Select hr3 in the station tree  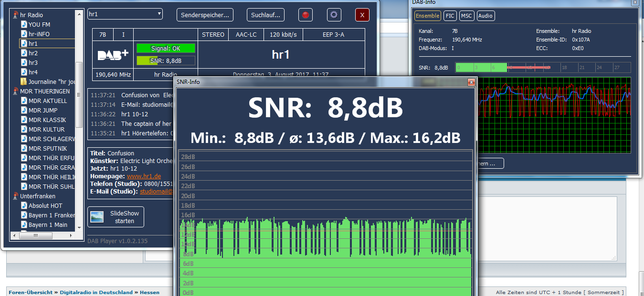tap(33, 62)
